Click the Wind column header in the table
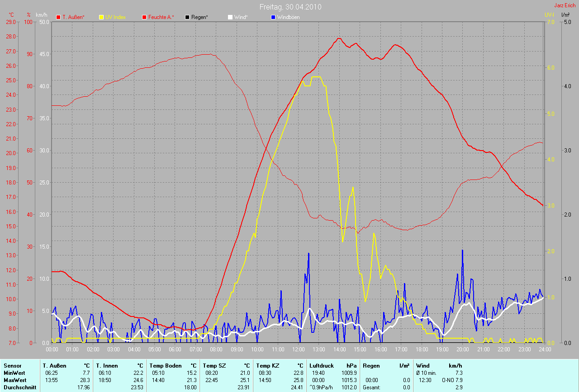This screenshot has width=579, height=392. (x=423, y=365)
